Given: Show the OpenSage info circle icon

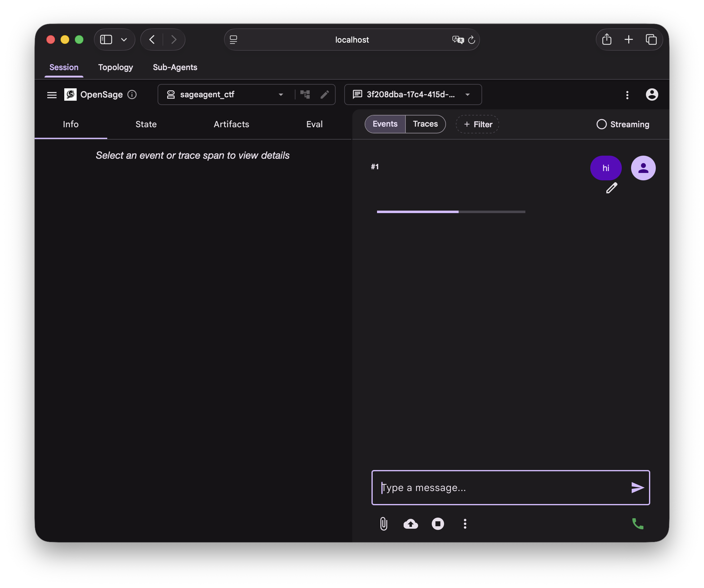Looking at the screenshot, I should pyautogui.click(x=132, y=95).
